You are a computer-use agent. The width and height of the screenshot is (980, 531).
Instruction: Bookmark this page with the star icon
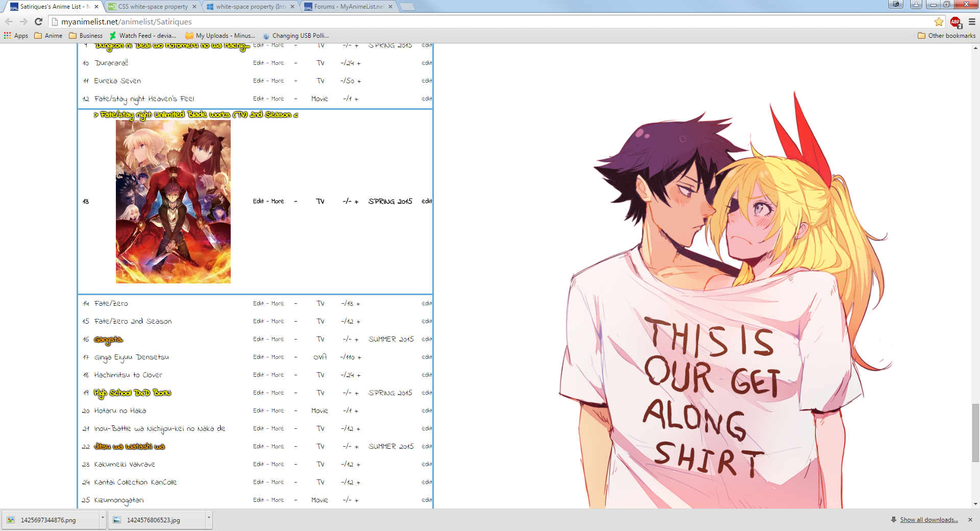tap(939, 21)
